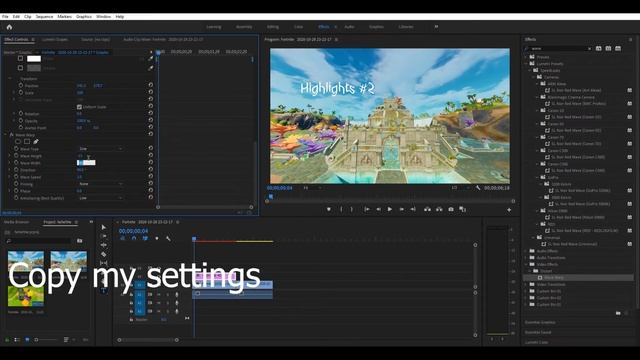640x360 pixels.
Task: Toggle the Stroke checkbox beside gray swatch
Action: 20,68
